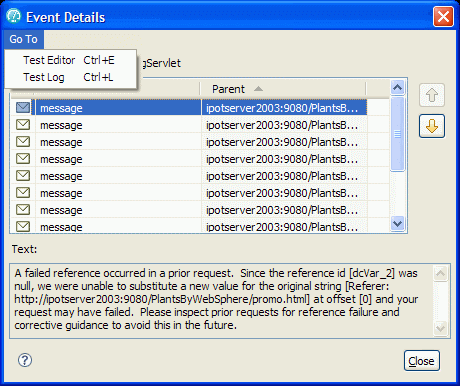
Task: Click the event table scrollbar thumb
Action: [x=397, y=134]
